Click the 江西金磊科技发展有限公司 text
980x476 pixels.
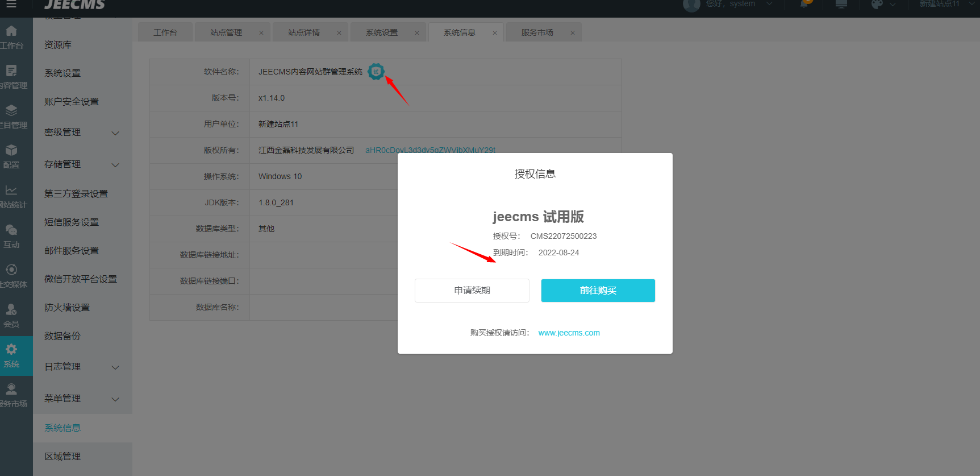306,150
